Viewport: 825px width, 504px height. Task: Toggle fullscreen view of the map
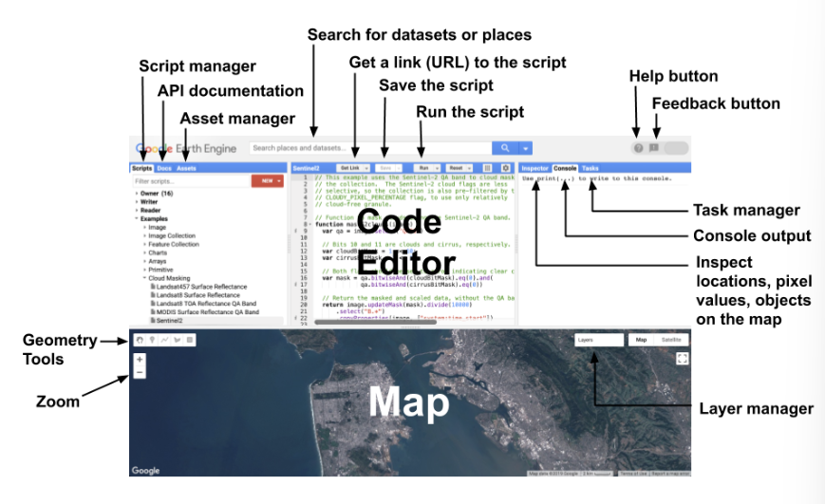click(x=682, y=359)
